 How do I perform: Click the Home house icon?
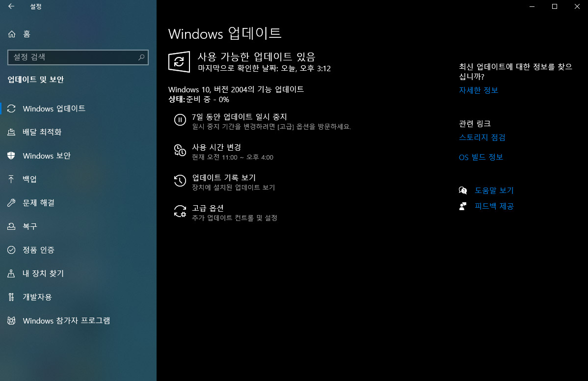pyautogui.click(x=12, y=34)
